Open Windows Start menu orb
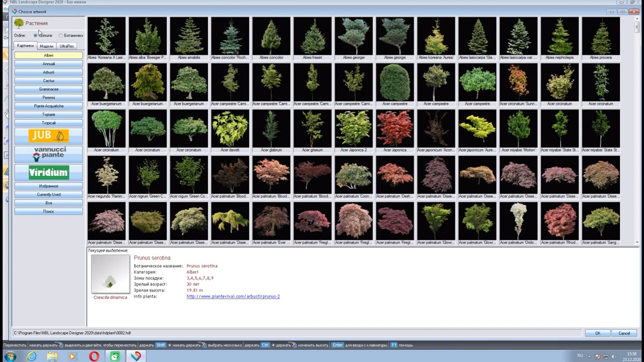This screenshot has height=362, width=644. tap(10, 356)
